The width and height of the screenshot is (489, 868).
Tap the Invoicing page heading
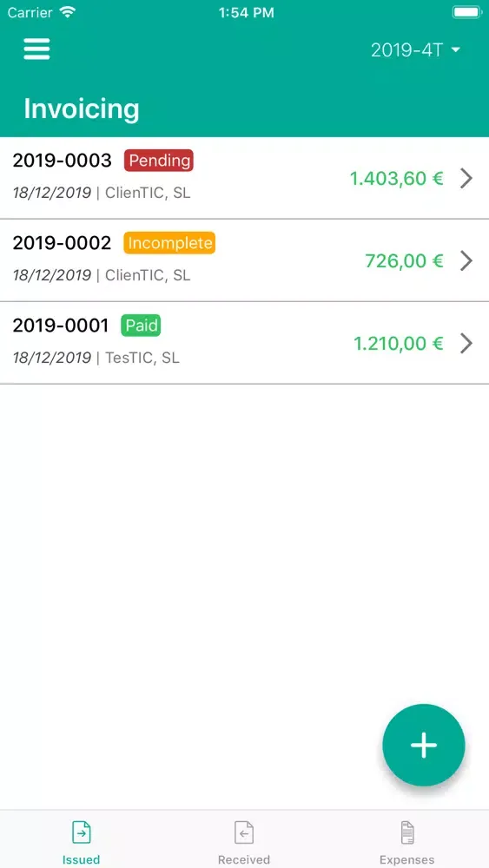[82, 108]
